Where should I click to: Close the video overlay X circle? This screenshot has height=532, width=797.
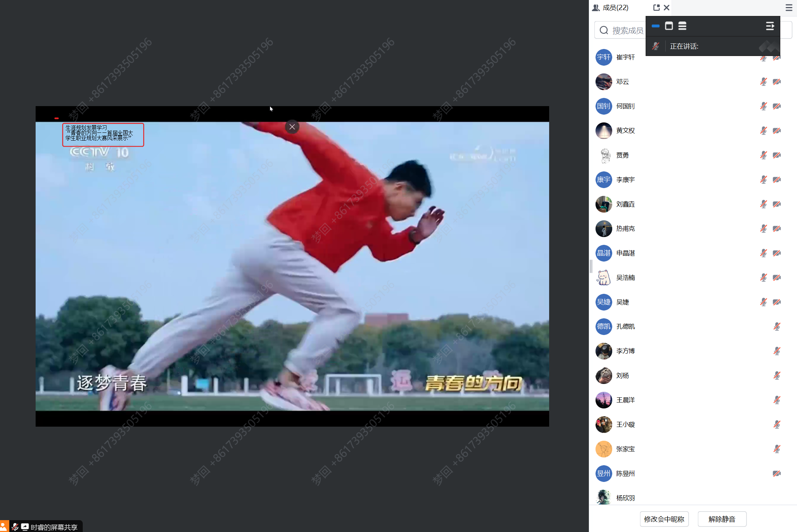292,127
